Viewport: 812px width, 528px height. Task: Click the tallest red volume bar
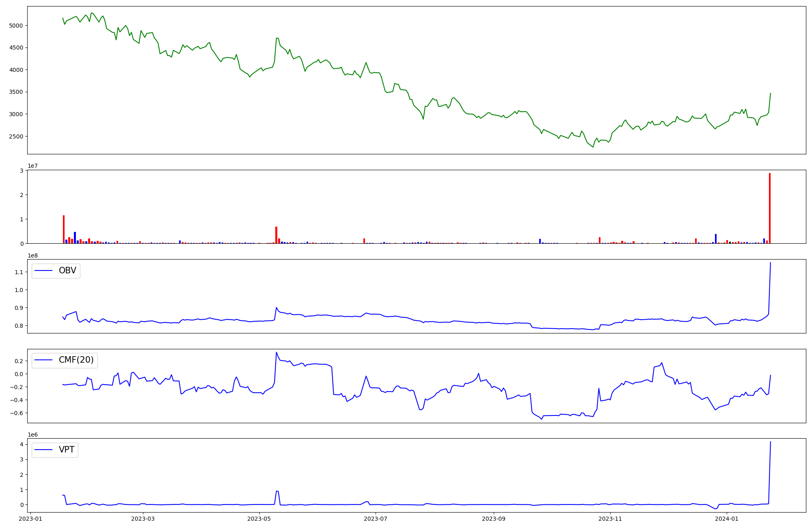pyautogui.click(x=769, y=208)
